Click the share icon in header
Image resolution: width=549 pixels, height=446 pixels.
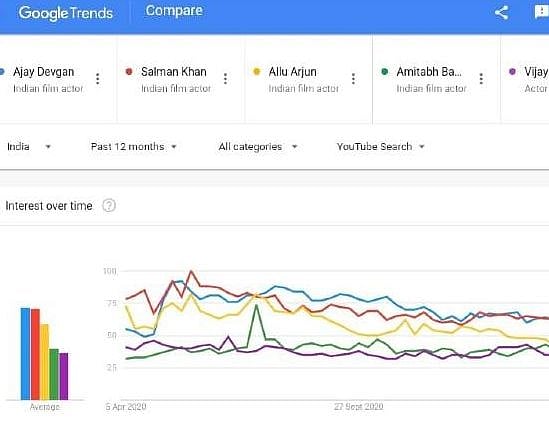501,13
